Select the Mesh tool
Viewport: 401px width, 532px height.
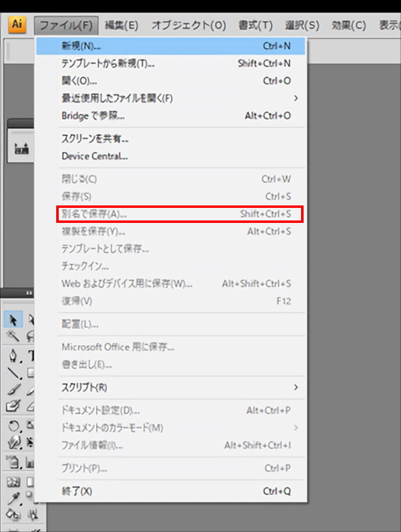[14, 482]
